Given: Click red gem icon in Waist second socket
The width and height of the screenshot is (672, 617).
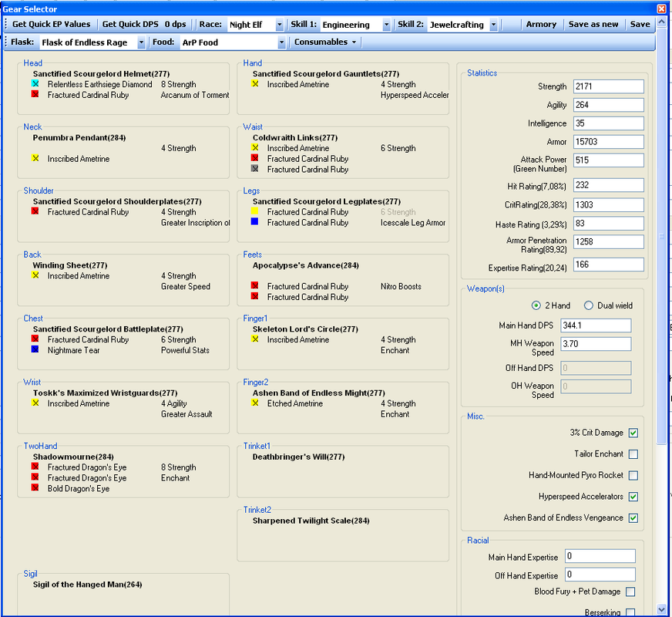Looking at the screenshot, I should (255, 158).
